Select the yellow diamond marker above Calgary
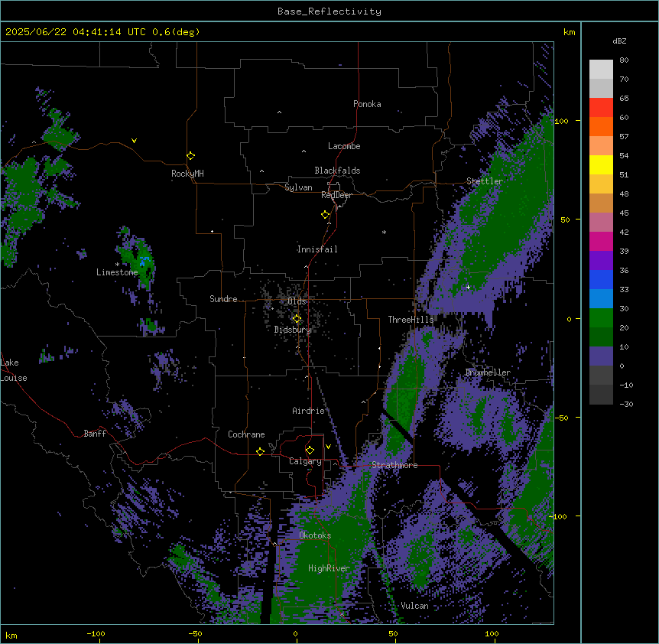 tap(310, 450)
